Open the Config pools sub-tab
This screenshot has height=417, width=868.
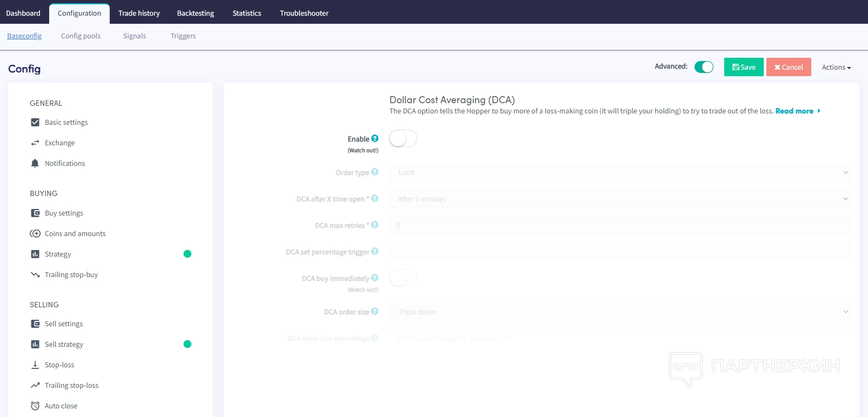click(81, 36)
